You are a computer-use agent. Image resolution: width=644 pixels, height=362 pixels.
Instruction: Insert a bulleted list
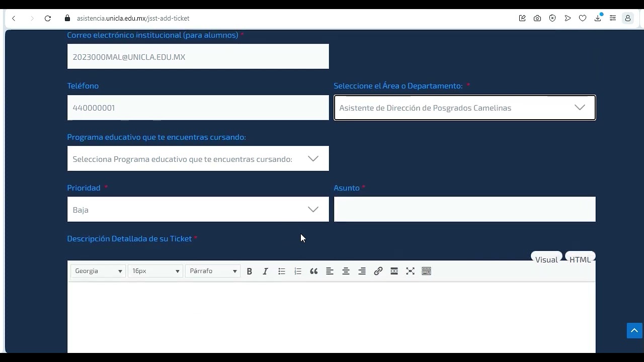282,271
